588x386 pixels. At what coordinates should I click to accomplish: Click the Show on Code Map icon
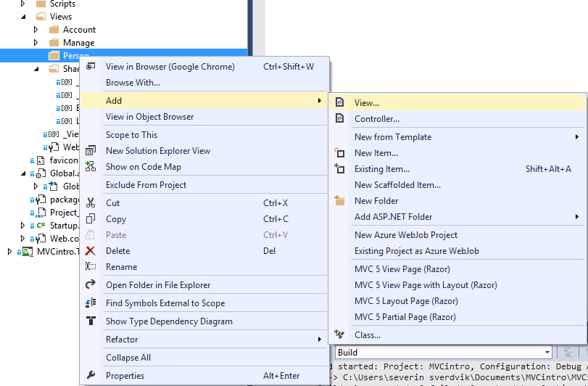tap(91, 167)
